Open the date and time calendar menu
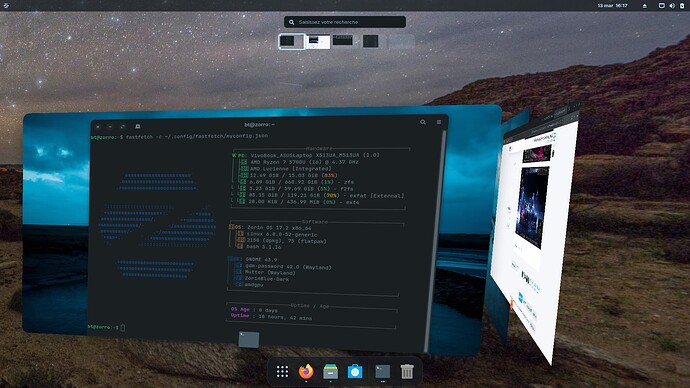 (x=612, y=6)
